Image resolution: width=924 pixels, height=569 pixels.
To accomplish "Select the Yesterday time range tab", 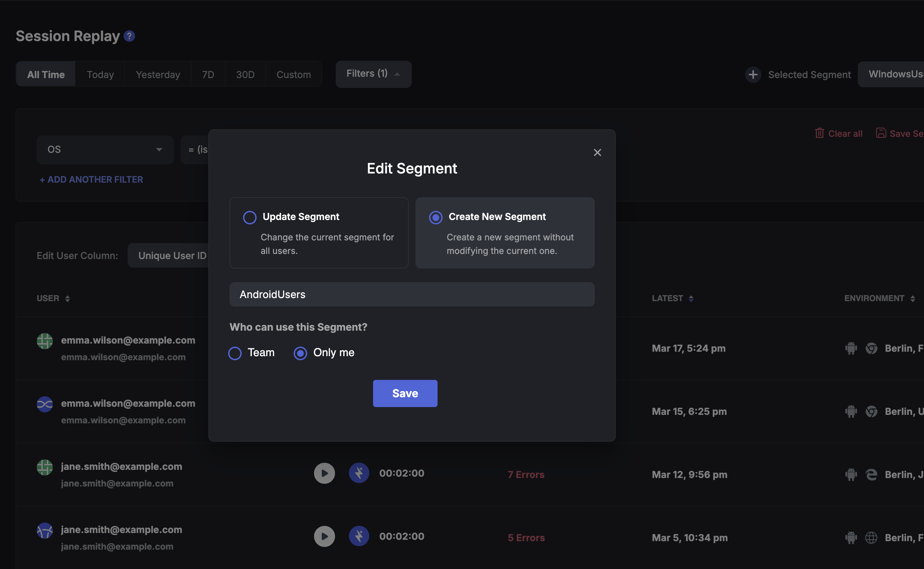I will 158,74.
